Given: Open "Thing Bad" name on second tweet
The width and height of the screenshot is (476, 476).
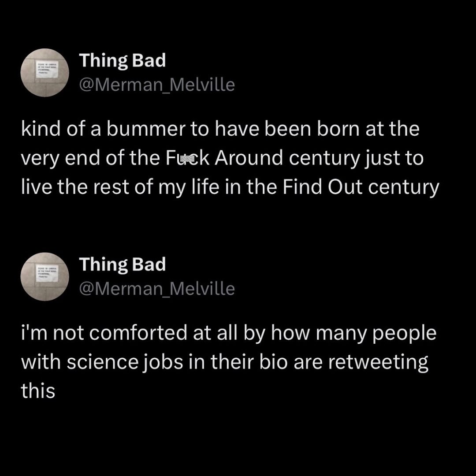Looking at the screenshot, I should (122, 264).
